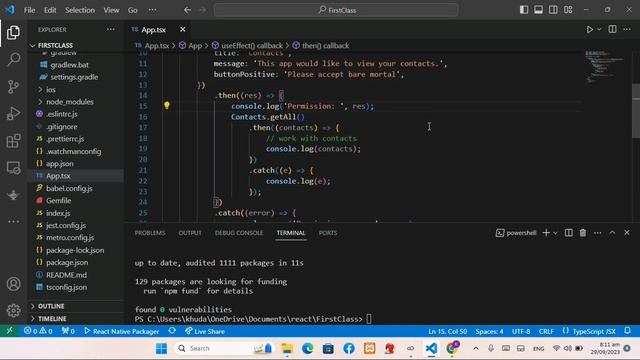Click the sync icon in status bar
Screen dimensions: 640x360
click(172, 331)
